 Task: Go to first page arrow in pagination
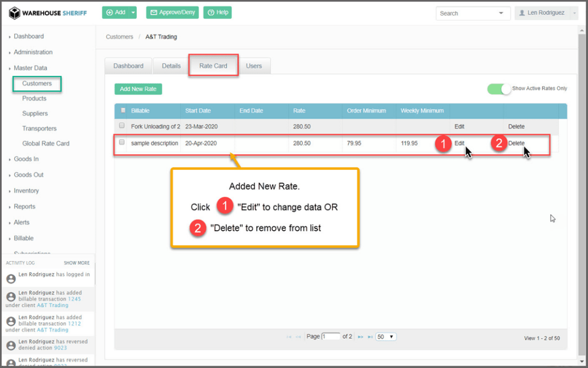point(289,337)
